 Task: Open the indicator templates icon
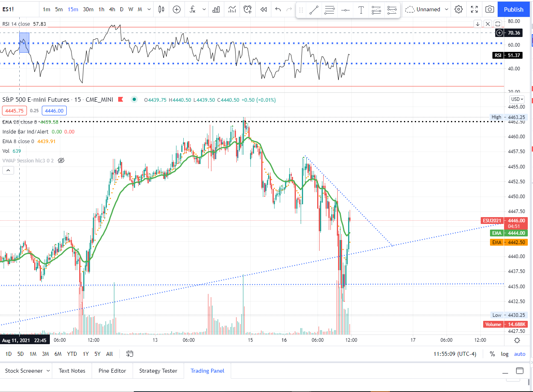(232, 9)
